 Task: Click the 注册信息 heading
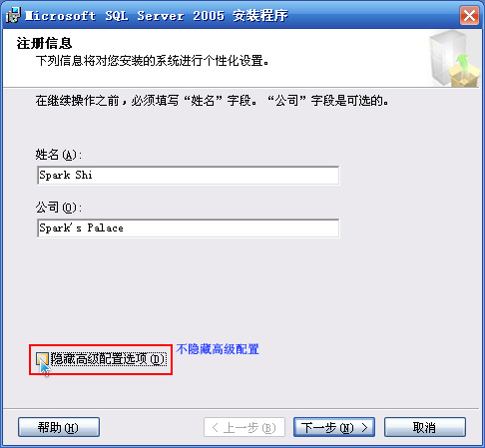(x=44, y=44)
